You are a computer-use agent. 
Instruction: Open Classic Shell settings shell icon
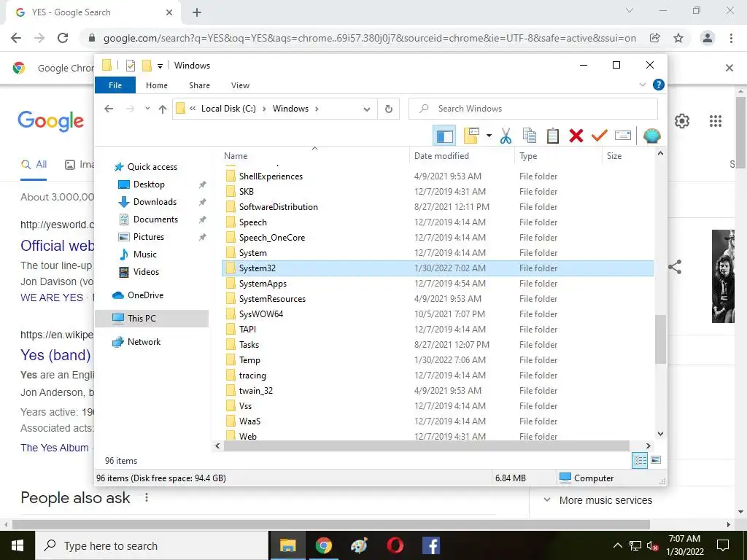(x=651, y=136)
